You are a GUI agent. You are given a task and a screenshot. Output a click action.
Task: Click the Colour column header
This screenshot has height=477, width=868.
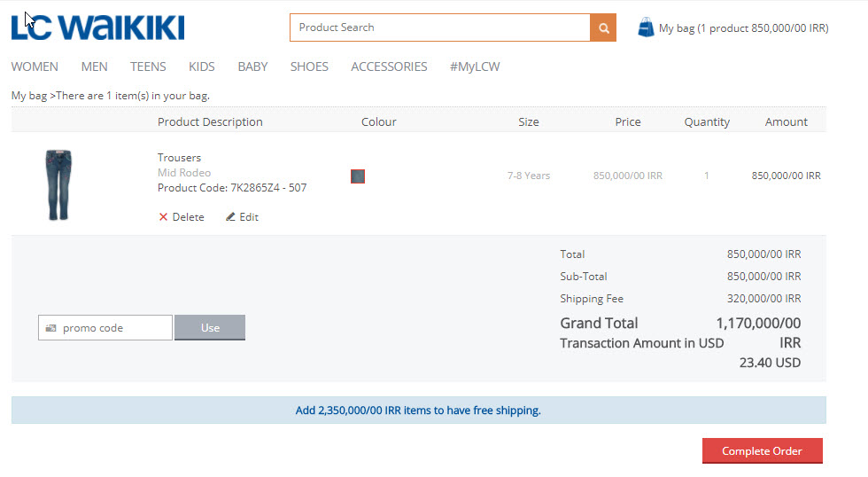pos(379,121)
